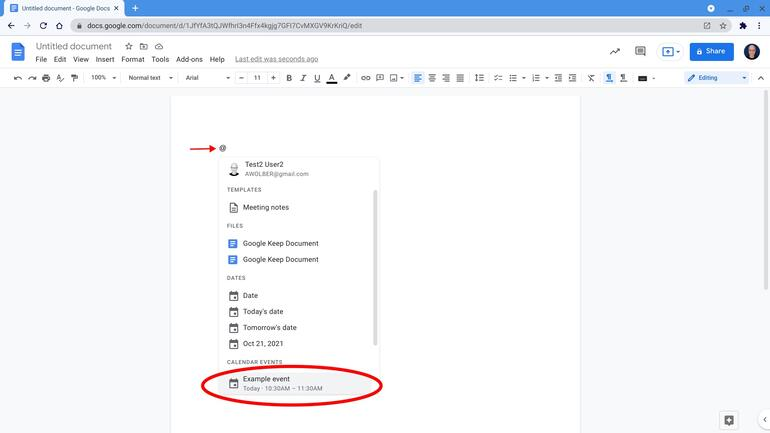Open the View menu

tap(81, 59)
